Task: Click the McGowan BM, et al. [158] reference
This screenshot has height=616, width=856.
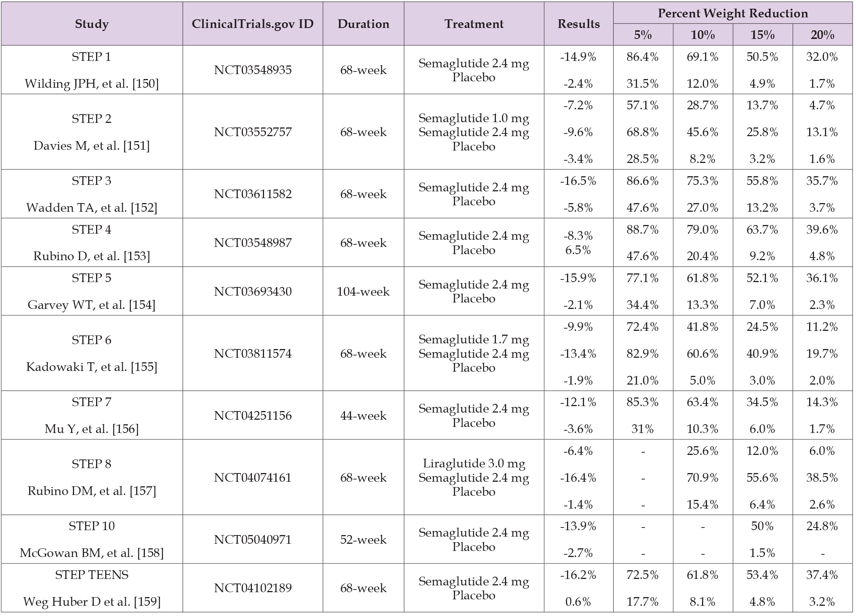Action: 92,553
